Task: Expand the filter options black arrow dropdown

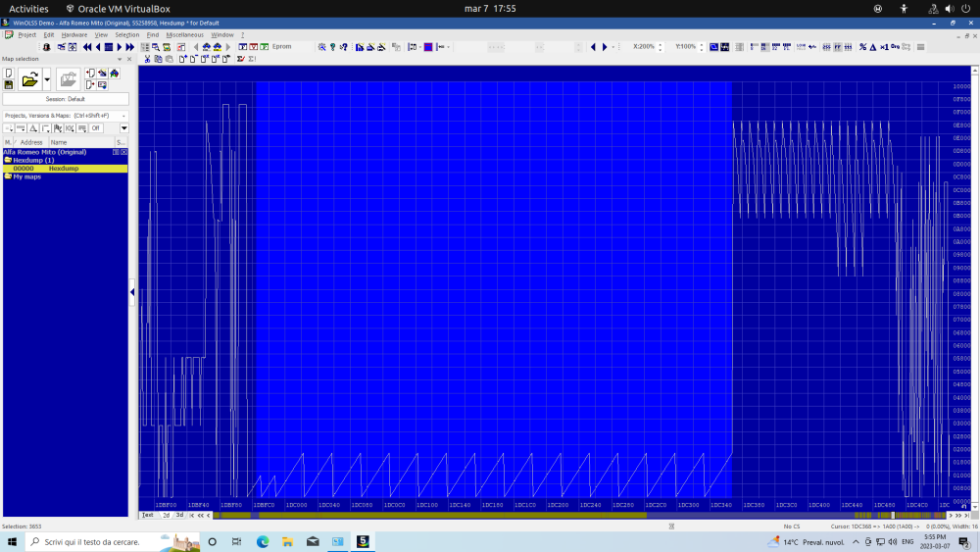Action: (x=123, y=128)
